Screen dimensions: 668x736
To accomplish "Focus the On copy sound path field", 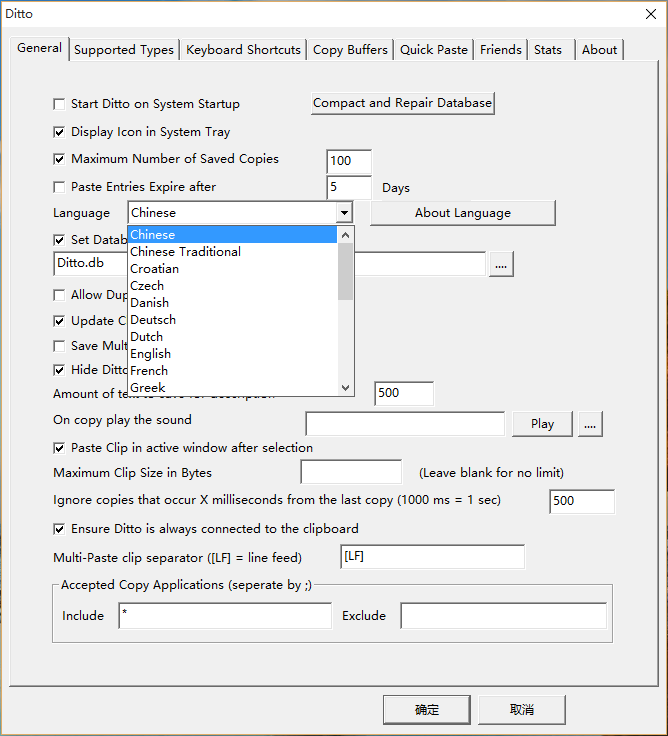I will [x=405, y=424].
